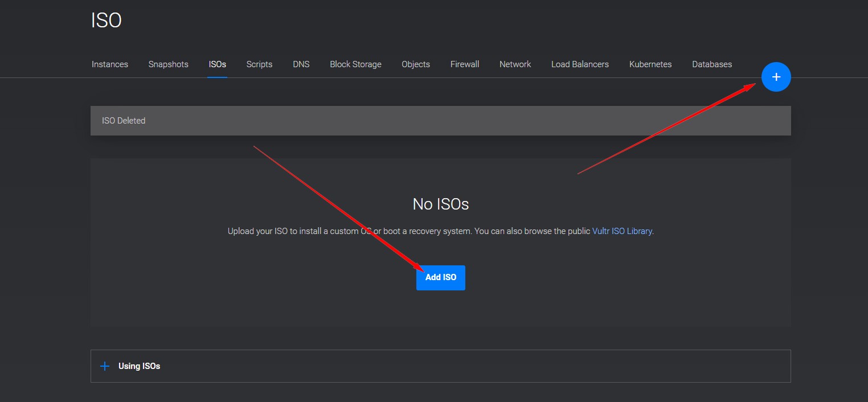Image resolution: width=868 pixels, height=402 pixels.
Task: Switch to the Kubernetes tab
Action: pyautogui.click(x=650, y=64)
